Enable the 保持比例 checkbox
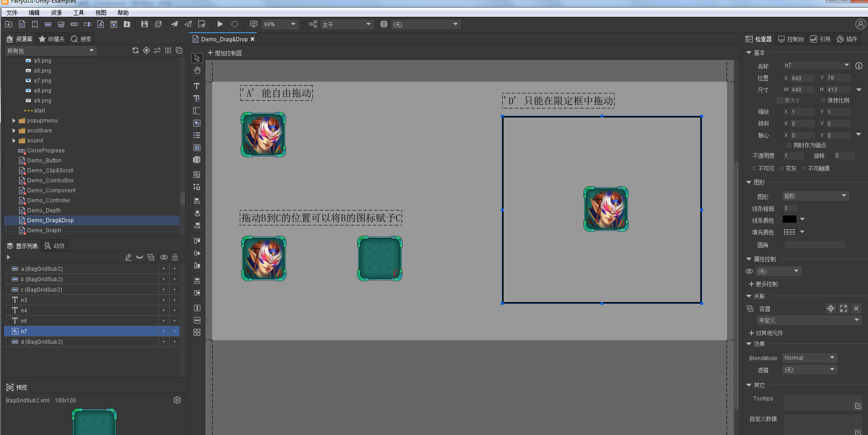This screenshot has width=868, height=435. tap(823, 100)
